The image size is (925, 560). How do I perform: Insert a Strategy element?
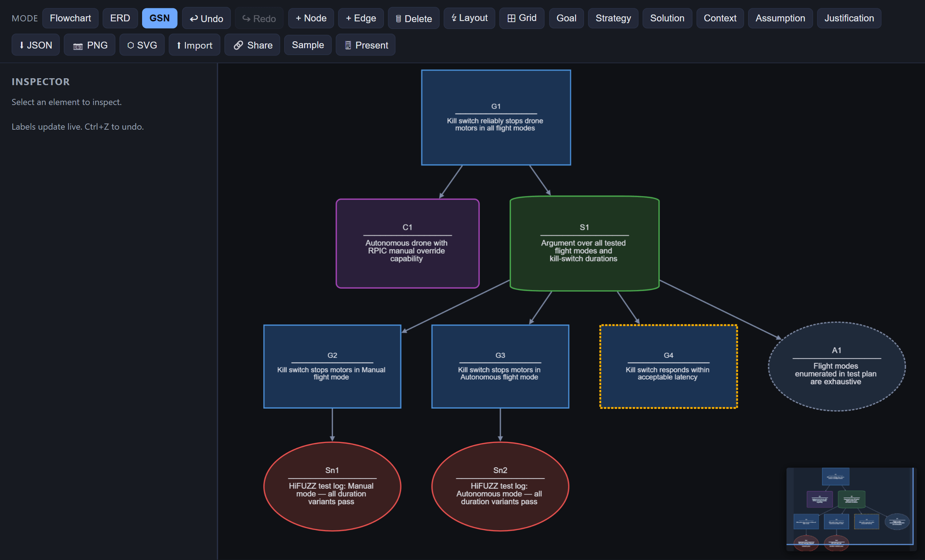coord(613,18)
